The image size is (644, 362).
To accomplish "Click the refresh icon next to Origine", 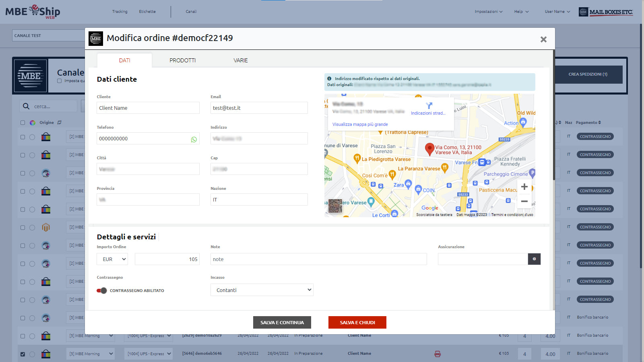I will 60,122.
